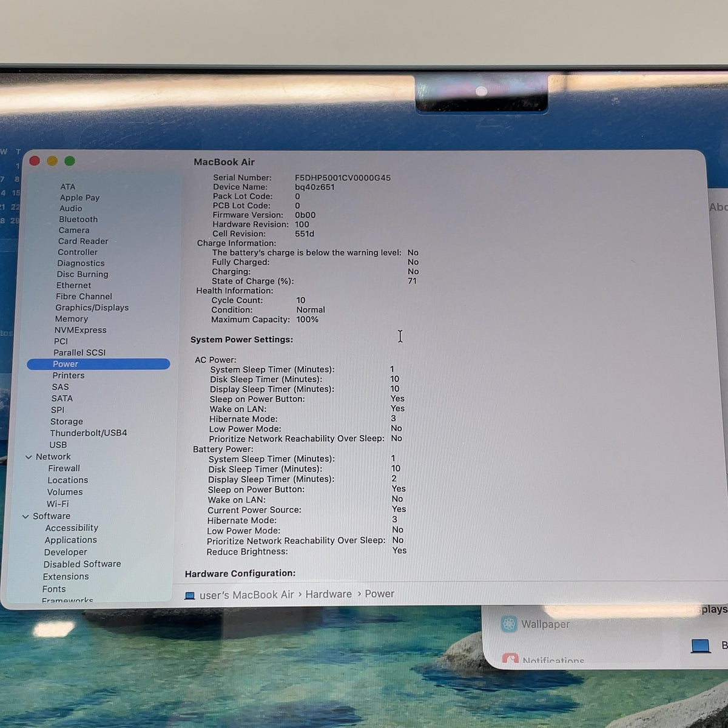This screenshot has height=728, width=728.
Task: Open the Bluetooth hardware section
Action: pyautogui.click(x=78, y=219)
